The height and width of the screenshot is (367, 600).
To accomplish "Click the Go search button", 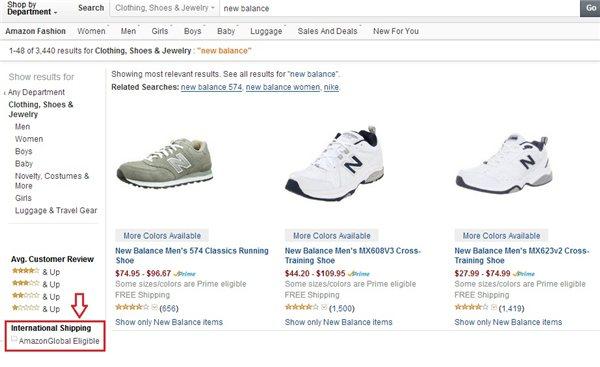I will click(590, 8).
